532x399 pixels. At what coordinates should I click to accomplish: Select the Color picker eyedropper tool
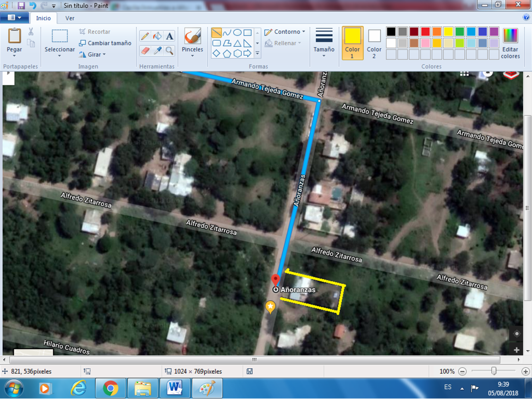click(x=157, y=51)
